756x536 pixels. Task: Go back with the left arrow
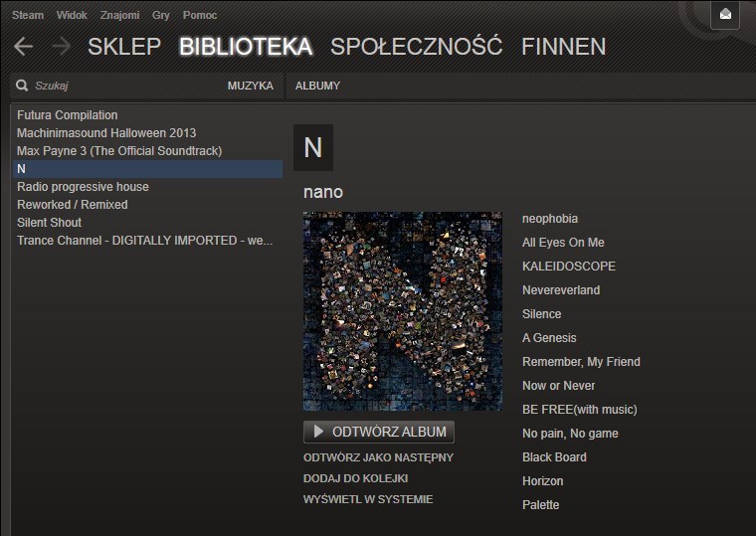click(23, 47)
